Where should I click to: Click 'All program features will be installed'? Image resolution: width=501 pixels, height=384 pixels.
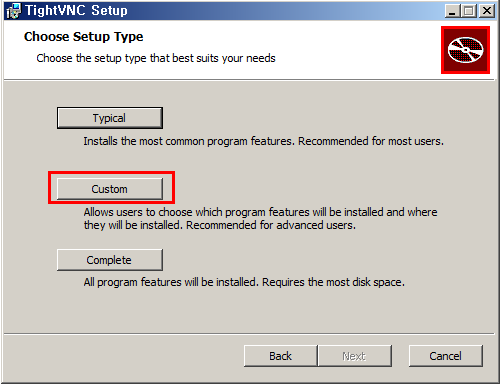coord(171,282)
